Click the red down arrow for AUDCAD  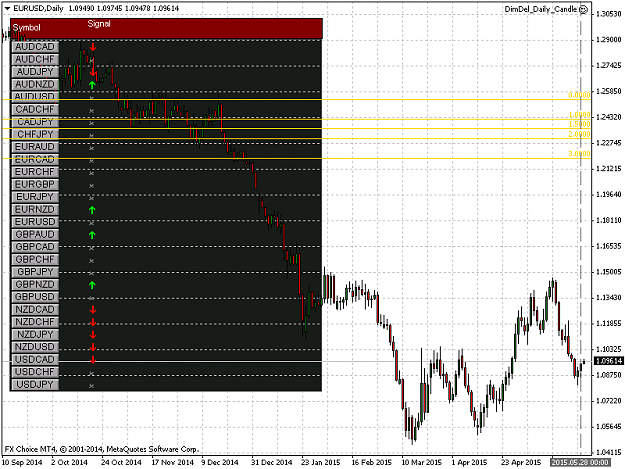(x=92, y=47)
